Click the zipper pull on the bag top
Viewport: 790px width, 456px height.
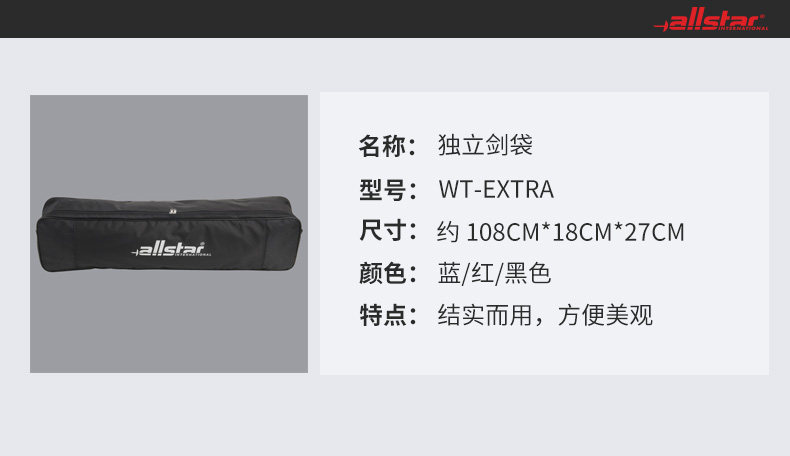click(x=173, y=211)
